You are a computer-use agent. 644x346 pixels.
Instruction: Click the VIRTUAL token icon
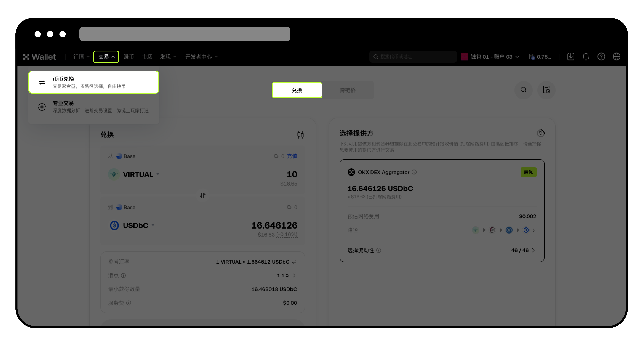pyautogui.click(x=114, y=175)
